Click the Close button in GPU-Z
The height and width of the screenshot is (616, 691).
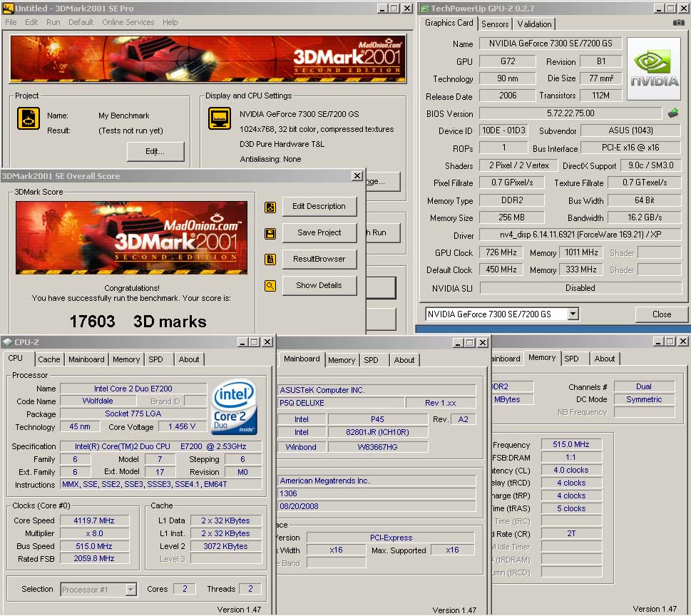(x=661, y=314)
